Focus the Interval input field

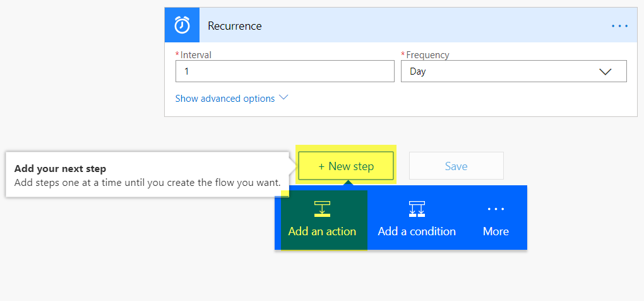[285, 71]
